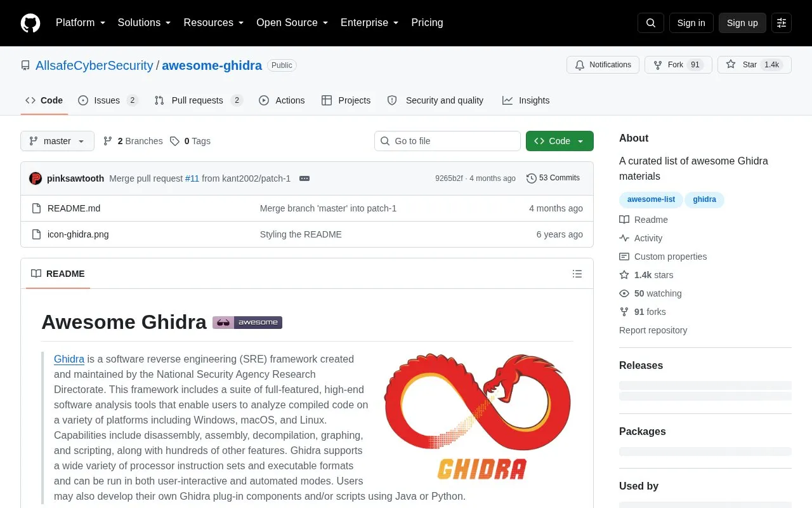
Task: Open the AllsafeCyberSecurity owner link
Action: click(x=95, y=65)
